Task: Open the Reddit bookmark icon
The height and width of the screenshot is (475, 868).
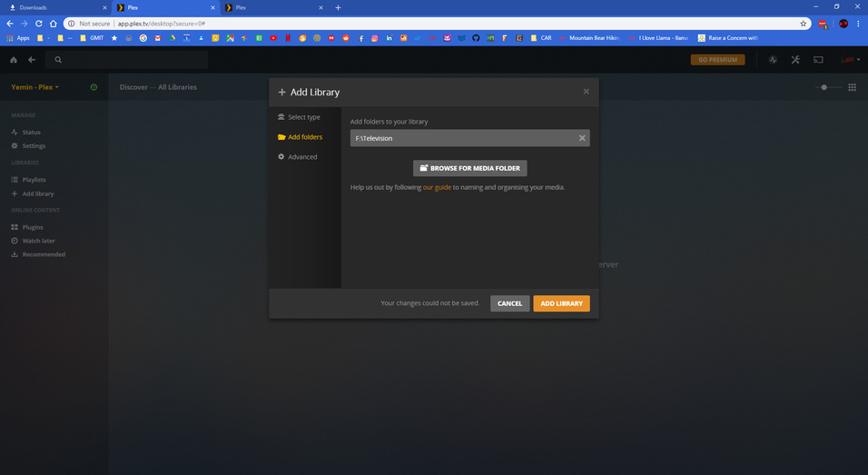Action: click(x=345, y=38)
